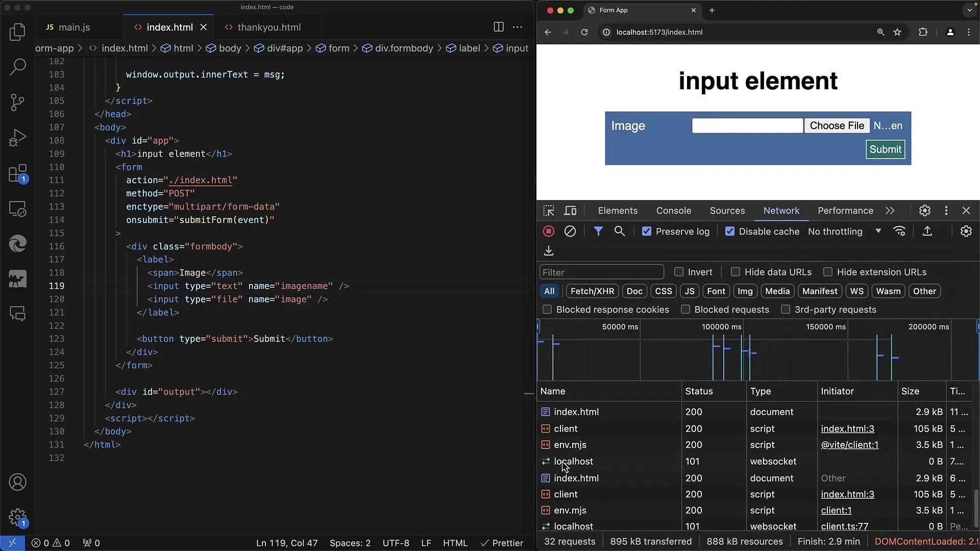The image size is (980, 551).
Task: Click the Submit button in the form
Action: pyautogui.click(x=886, y=148)
